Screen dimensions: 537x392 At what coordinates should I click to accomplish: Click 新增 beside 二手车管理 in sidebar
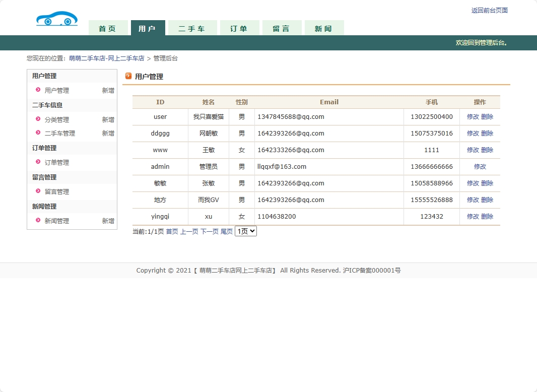[108, 134]
